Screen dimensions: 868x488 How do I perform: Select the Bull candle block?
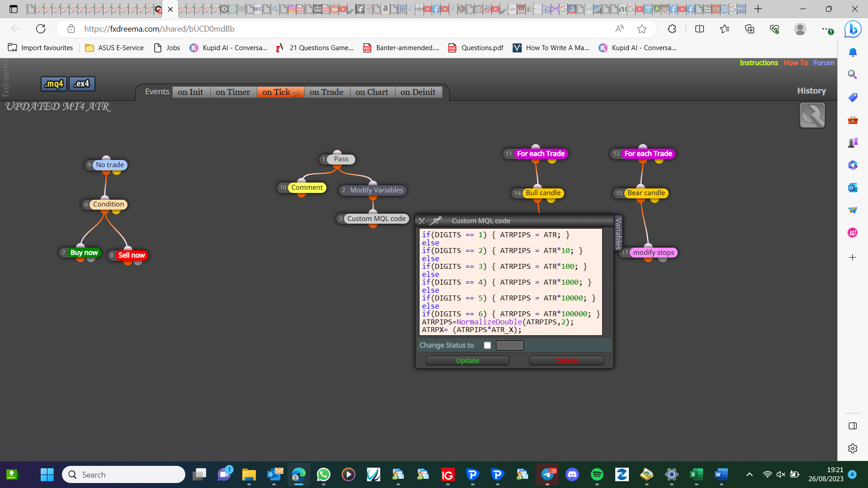pos(543,193)
